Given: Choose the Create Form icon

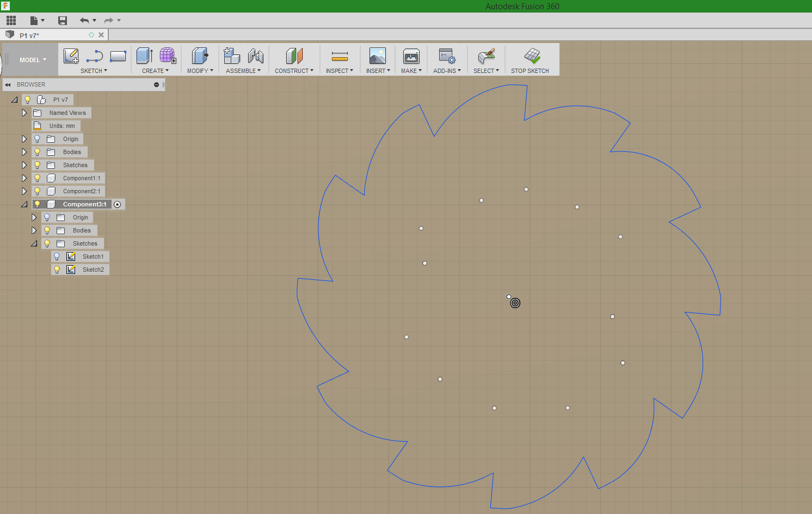Looking at the screenshot, I should (x=168, y=56).
